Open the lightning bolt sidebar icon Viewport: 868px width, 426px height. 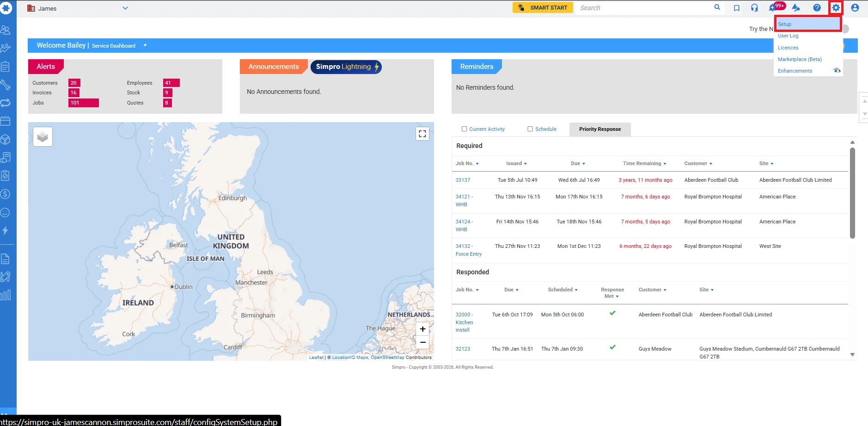coord(6,230)
